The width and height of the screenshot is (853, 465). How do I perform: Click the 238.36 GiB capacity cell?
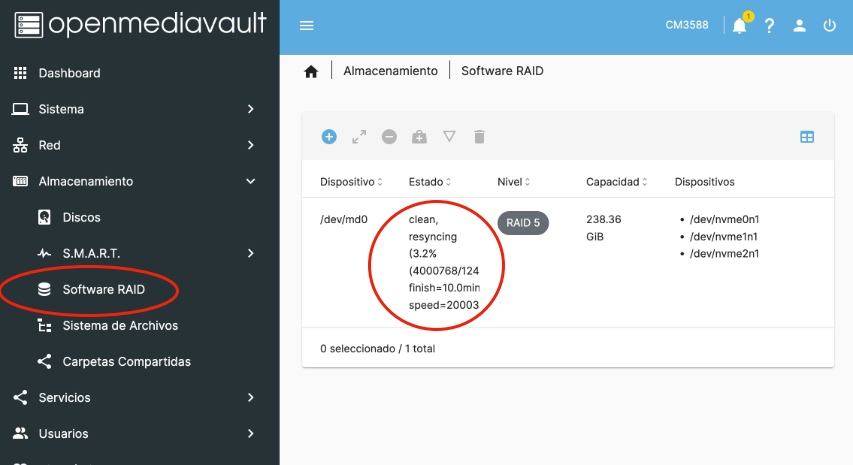(x=603, y=228)
